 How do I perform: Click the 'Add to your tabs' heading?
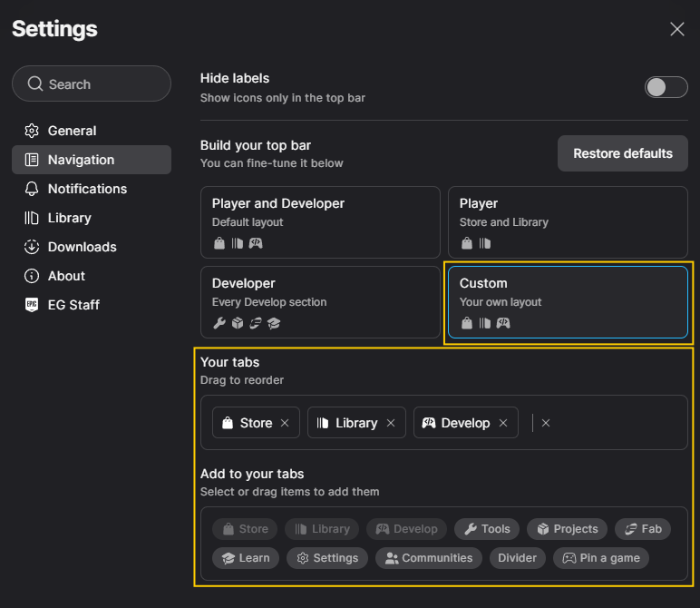(252, 474)
